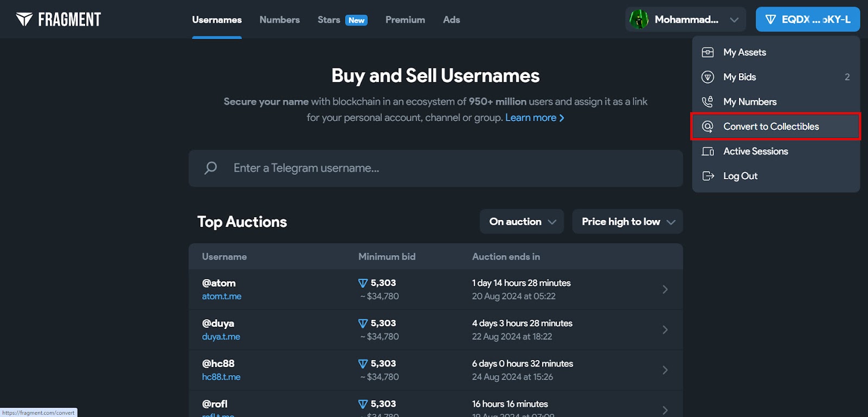
Task: Click 6 days 0 hours 32 minutes
Action: tap(522, 364)
